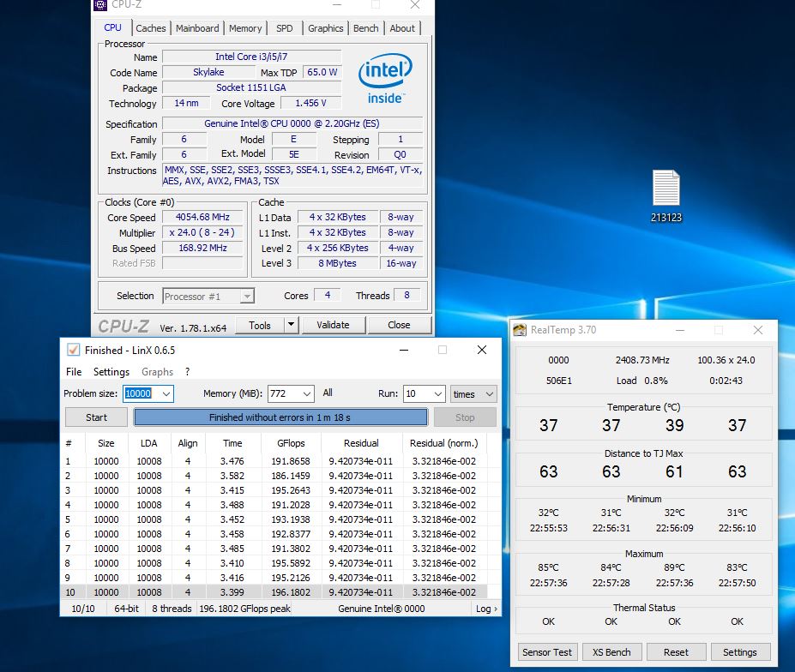795x672 pixels.
Task: Click the Specification field Genuine Intel CPU 0000
Action: pyautogui.click(x=292, y=123)
